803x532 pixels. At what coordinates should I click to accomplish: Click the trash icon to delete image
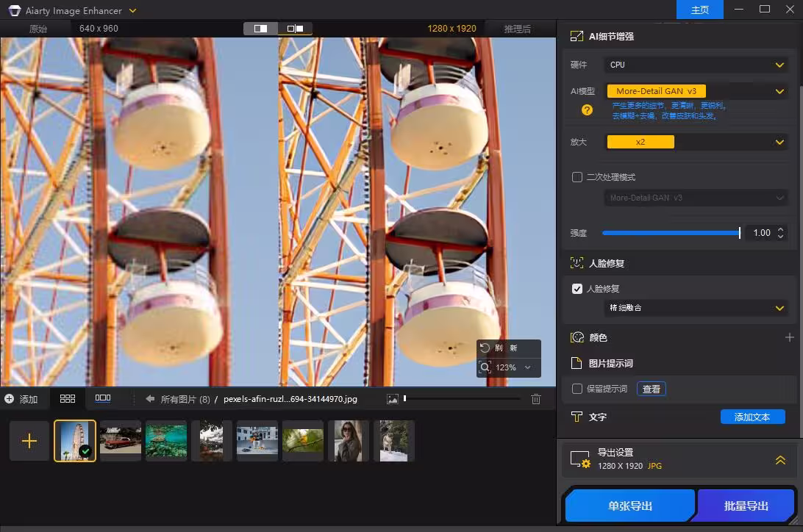[x=536, y=398]
